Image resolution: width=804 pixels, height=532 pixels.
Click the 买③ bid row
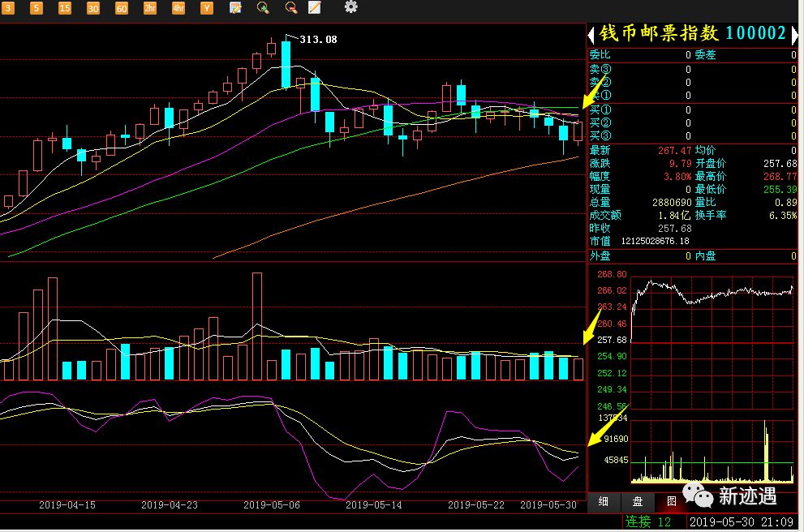coord(692,135)
